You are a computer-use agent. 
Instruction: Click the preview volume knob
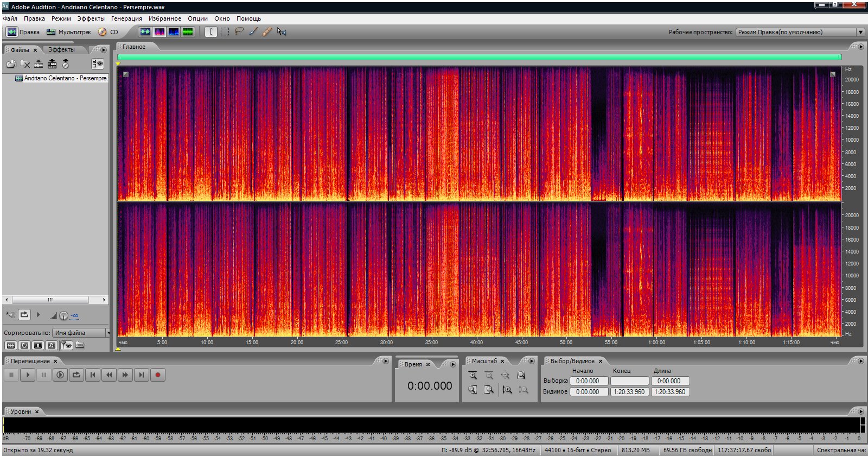point(63,315)
